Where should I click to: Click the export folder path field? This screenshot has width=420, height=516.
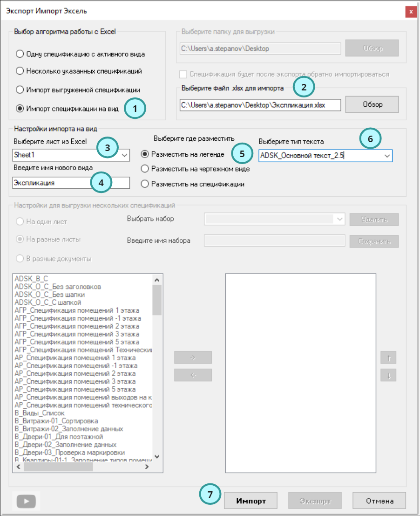(260, 48)
